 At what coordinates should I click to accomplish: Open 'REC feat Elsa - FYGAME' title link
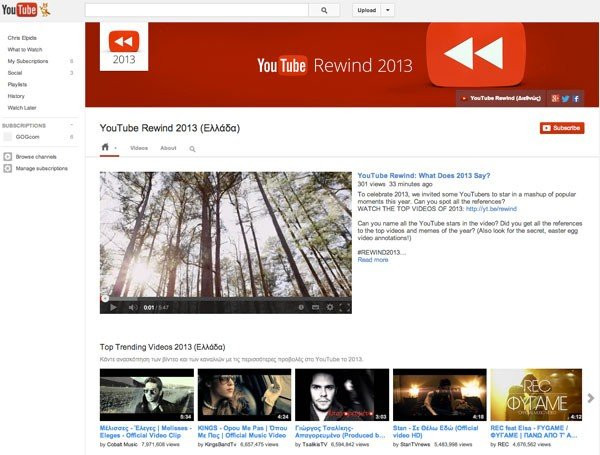534,432
